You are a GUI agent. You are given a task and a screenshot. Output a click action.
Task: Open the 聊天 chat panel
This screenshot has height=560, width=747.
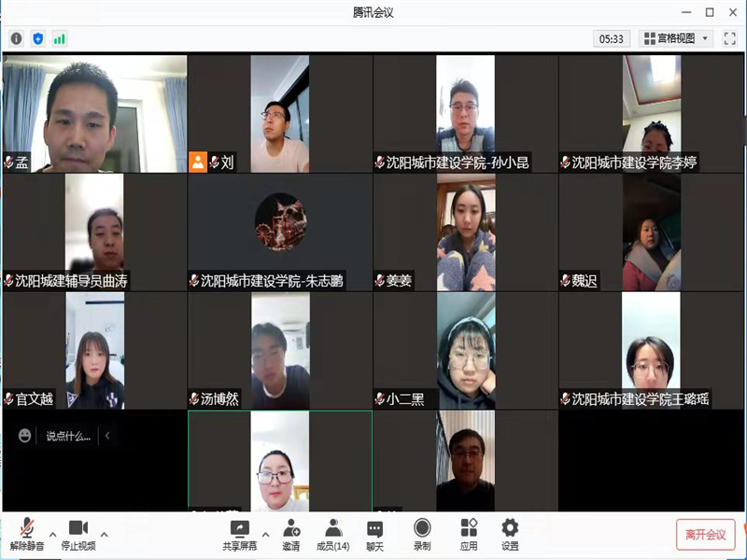[374, 534]
